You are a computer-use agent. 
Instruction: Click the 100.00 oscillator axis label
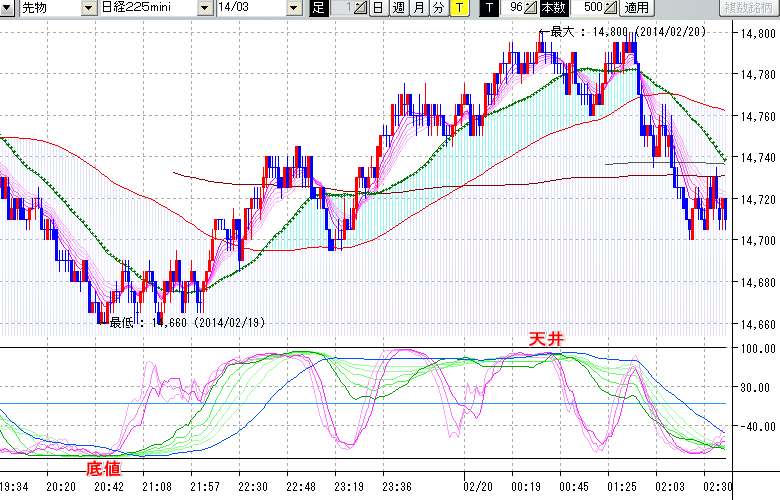pyautogui.click(x=758, y=349)
